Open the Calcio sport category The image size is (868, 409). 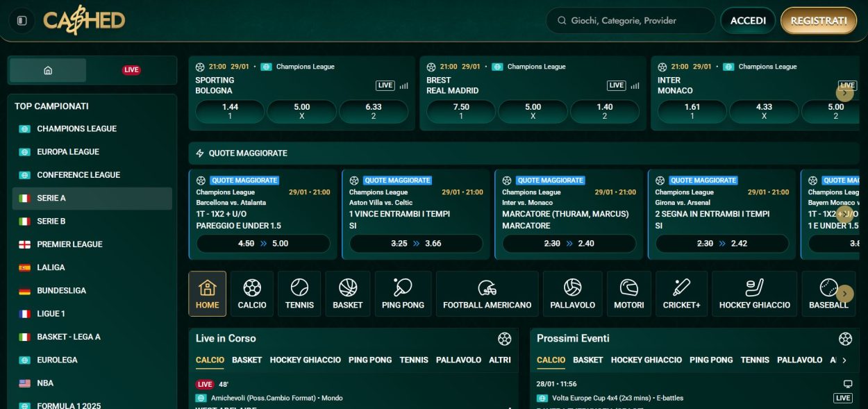[x=252, y=294]
